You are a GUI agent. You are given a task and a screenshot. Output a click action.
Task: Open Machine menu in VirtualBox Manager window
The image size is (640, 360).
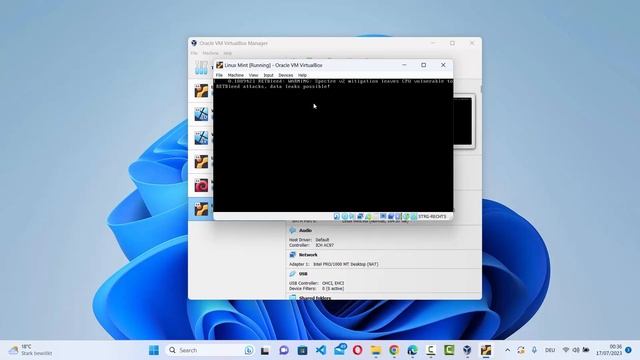click(210, 53)
